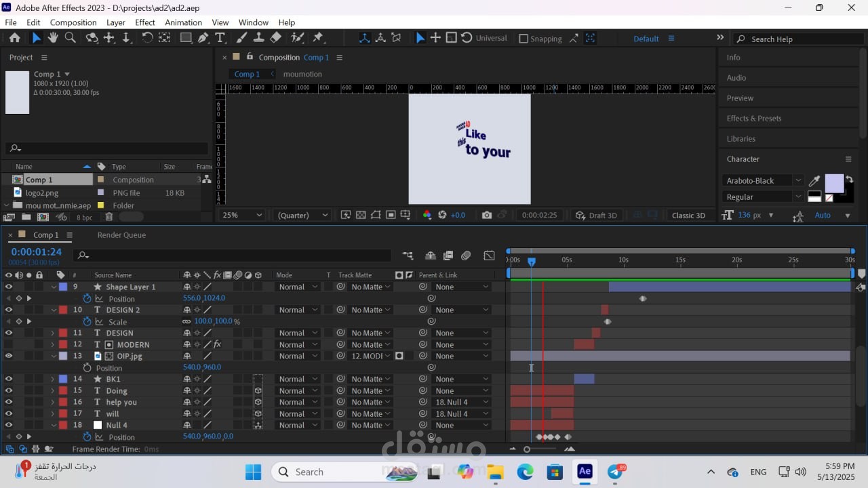Toggle the eye for Null 4 layer
This screenshot has height=488, width=868.
(x=9, y=425)
